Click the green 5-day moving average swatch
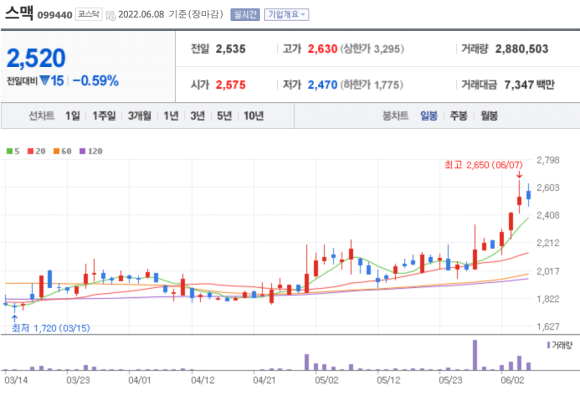This screenshot has height=396, width=580. pos(10,151)
